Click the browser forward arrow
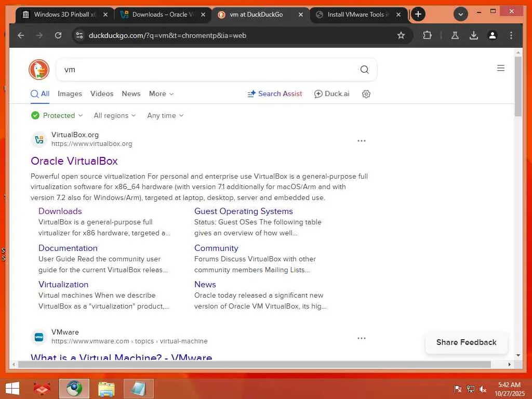This screenshot has height=399, width=532. tap(39, 35)
